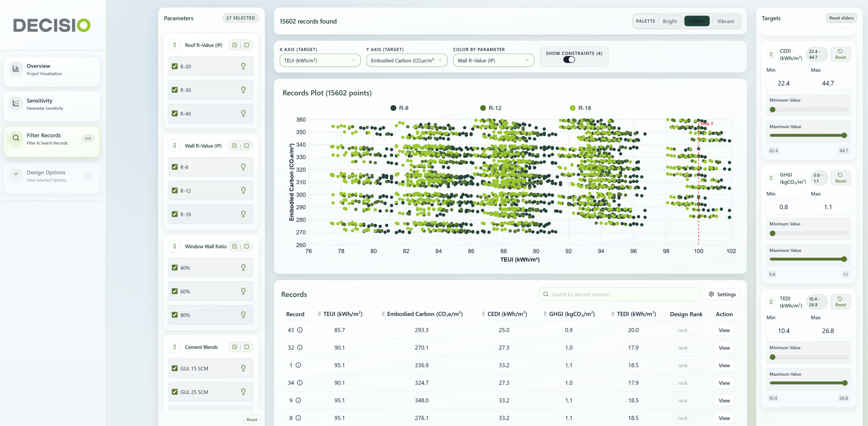Select all icon in Roof R-Value header

(235, 45)
